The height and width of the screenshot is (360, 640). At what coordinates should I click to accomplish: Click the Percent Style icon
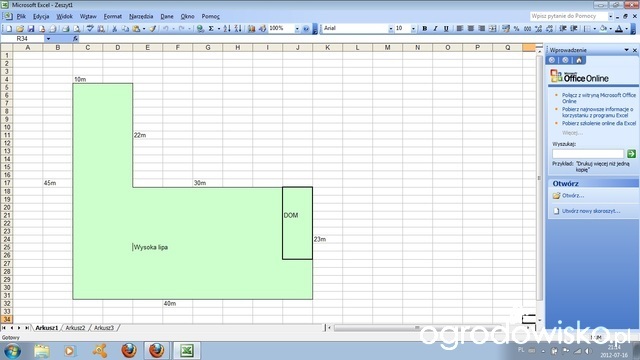pyautogui.click(x=517, y=29)
